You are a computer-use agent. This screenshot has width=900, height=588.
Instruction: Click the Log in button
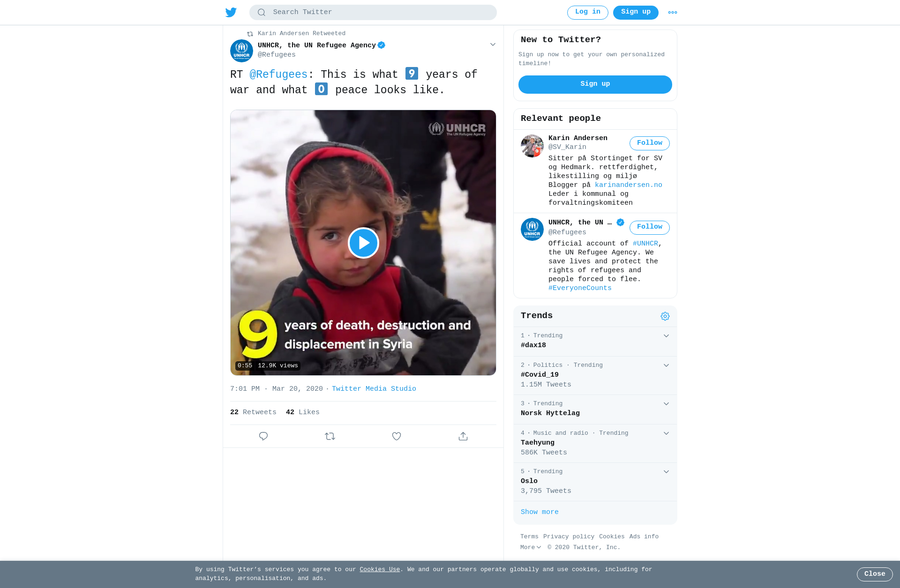pos(587,13)
